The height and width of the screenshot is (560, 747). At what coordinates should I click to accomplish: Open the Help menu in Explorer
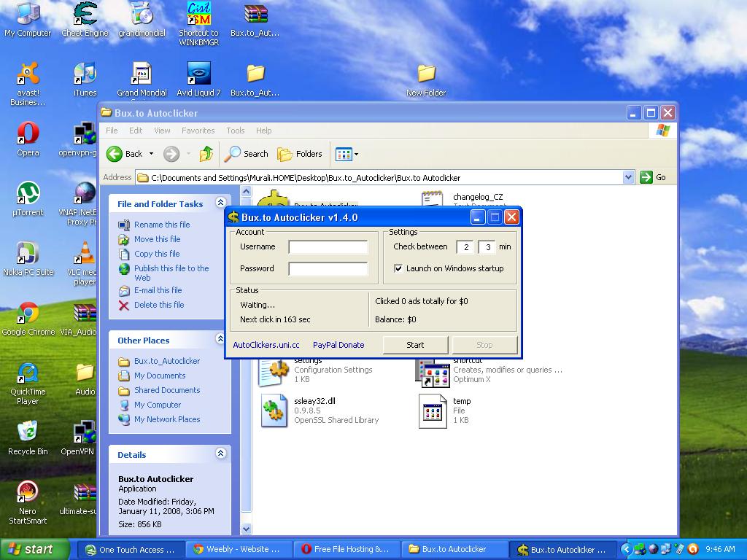264,131
